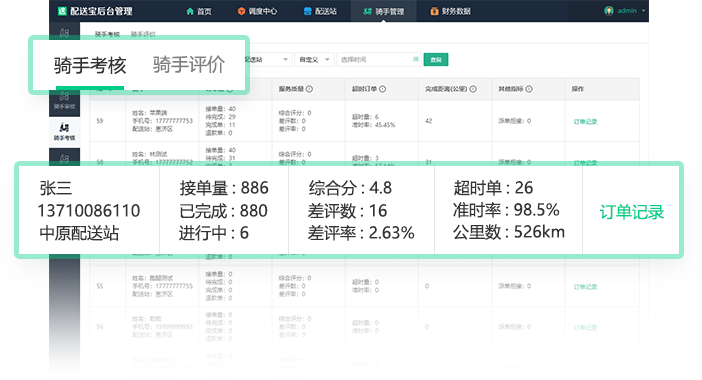Select 骑手管理 in the top navigation
Image resolution: width=702 pixels, height=380 pixels.
[x=384, y=11]
